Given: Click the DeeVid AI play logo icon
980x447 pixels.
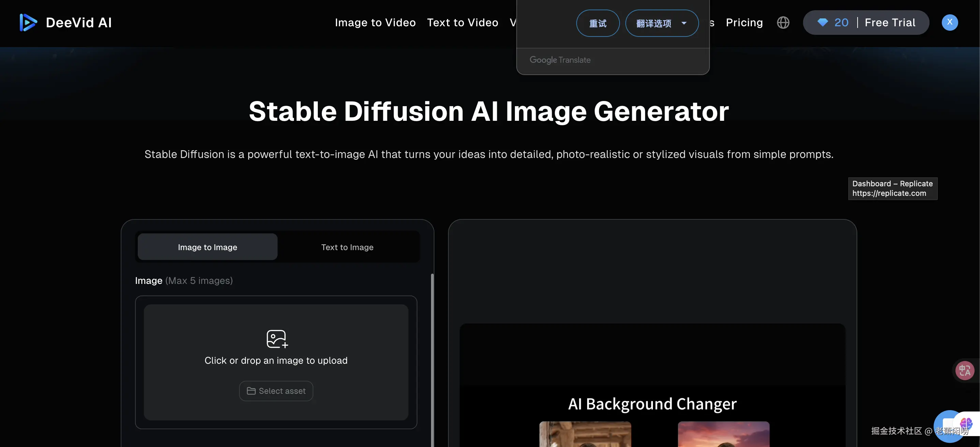Looking at the screenshot, I should pos(28,23).
